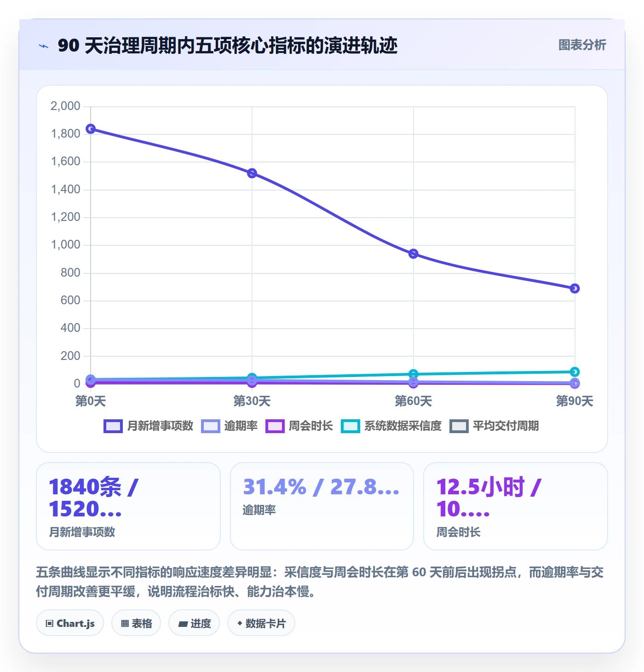
Task: Click the lightning icon beside the title
Action: point(44,46)
